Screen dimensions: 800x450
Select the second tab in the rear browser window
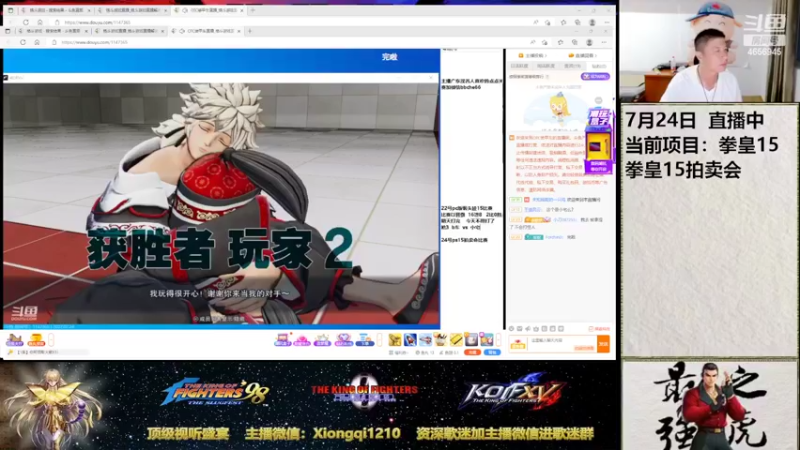[x=133, y=10]
